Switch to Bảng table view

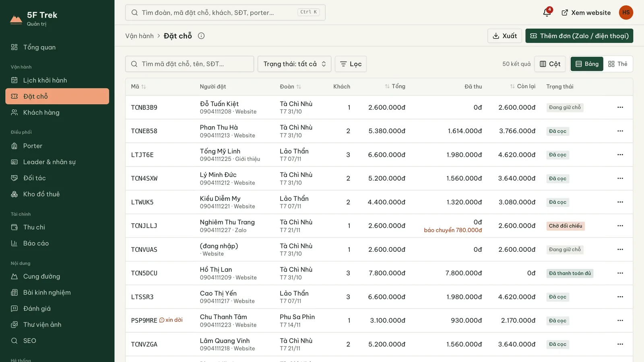(587, 64)
